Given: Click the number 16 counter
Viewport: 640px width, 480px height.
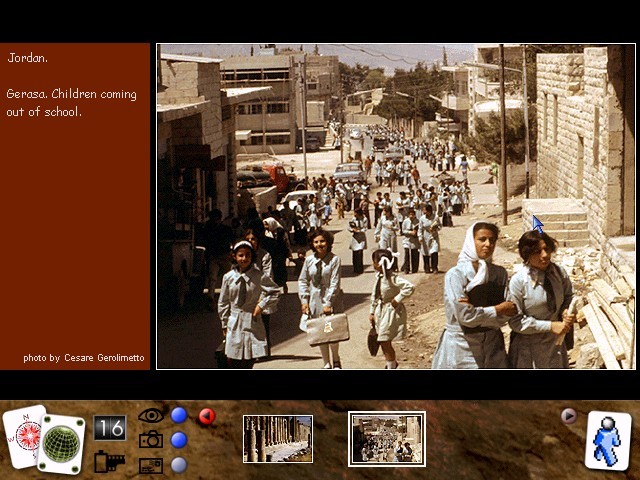Looking at the screenshot, I should [x=110, y=428].
